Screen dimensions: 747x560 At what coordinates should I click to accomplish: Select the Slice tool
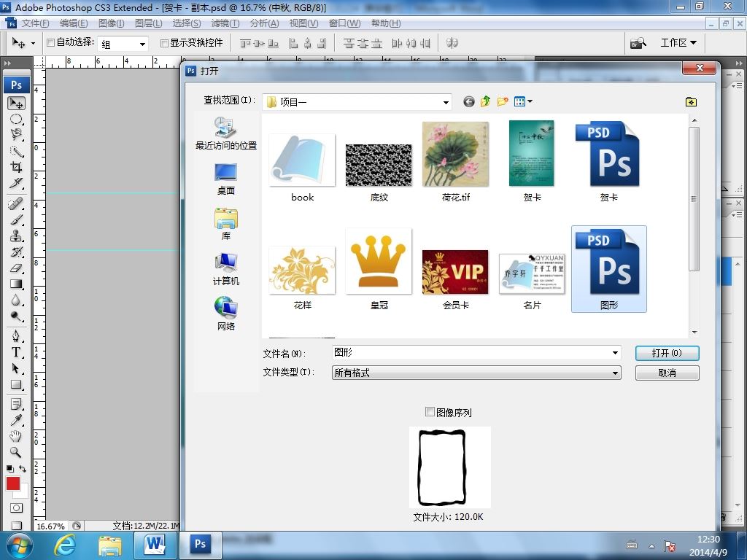pos(16,183)
